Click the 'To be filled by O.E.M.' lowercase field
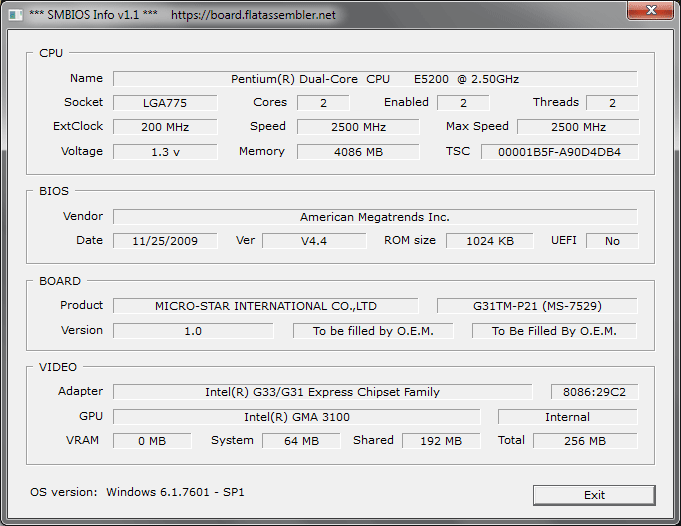The height and width of the screenshot is (526, 681). coord(373,331)
